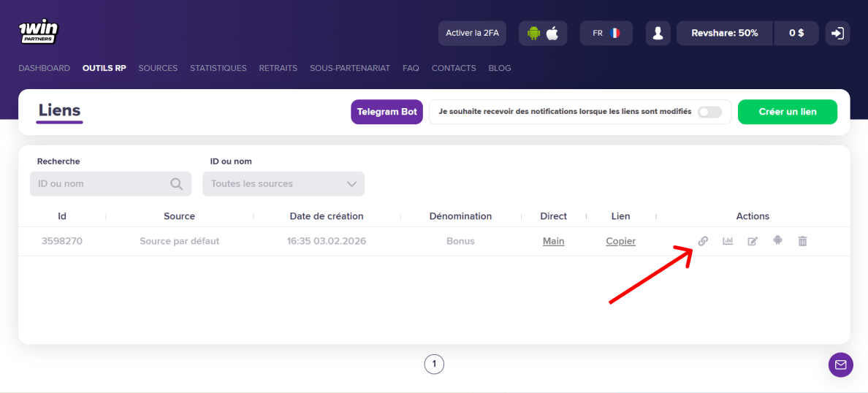868x393 pixels.
Task: Click the logout icon in top bar
Action: (x=837, y=33)
